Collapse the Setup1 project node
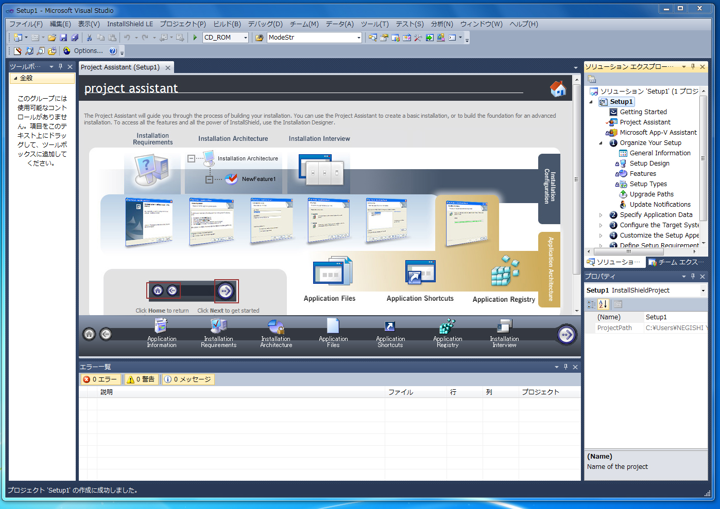The image size is (720, 509). coord(591,102)
